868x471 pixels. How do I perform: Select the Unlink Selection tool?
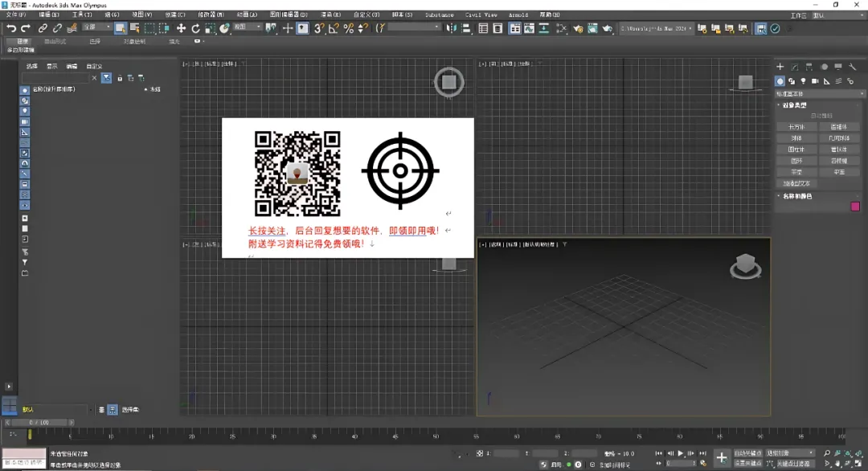pyautogui.click(x=56, y=28)
